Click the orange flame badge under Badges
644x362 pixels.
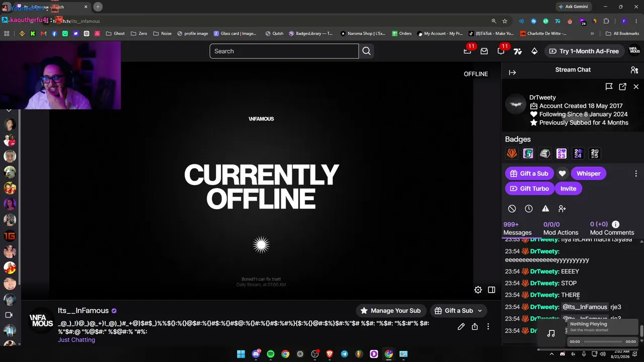coord(512,153)
